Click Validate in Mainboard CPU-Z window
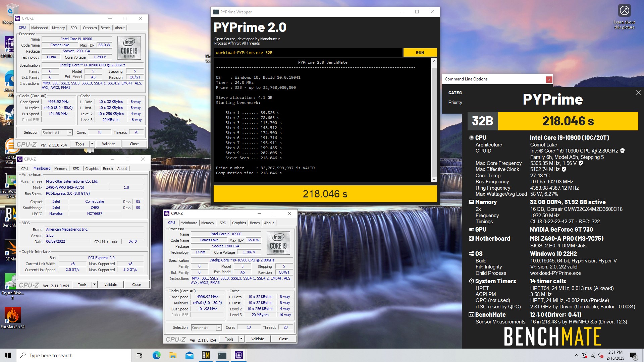Viewport: 644px width, 362px height. point(111,285)
